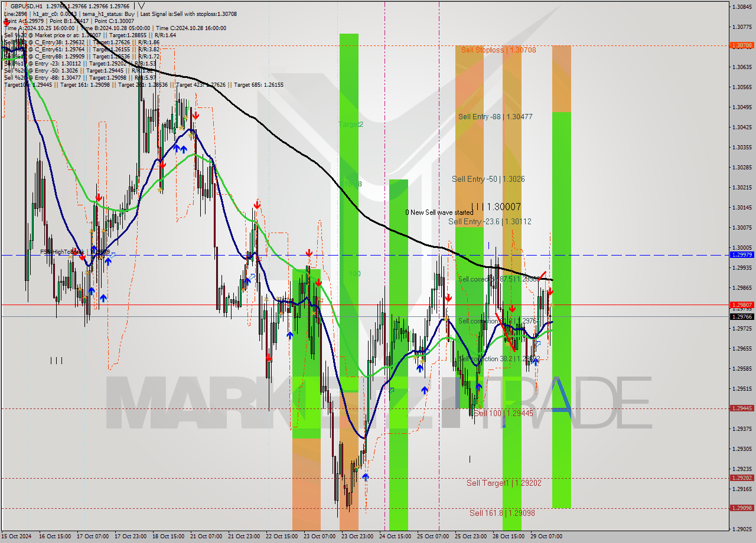This screenshot has width=756, height=543.
Task: Click the 1.29098 price tag on axis
Action: coord(741,508)
